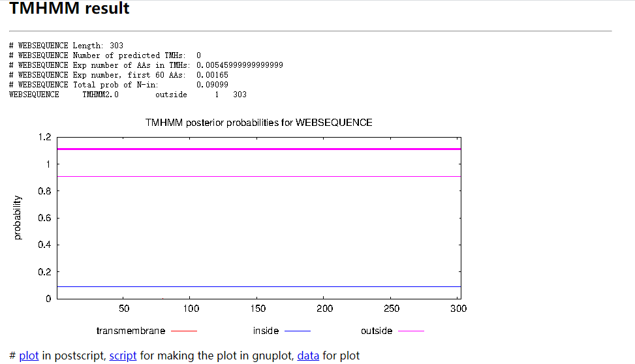Click the thin magenta outside probability line

[259, 177]
